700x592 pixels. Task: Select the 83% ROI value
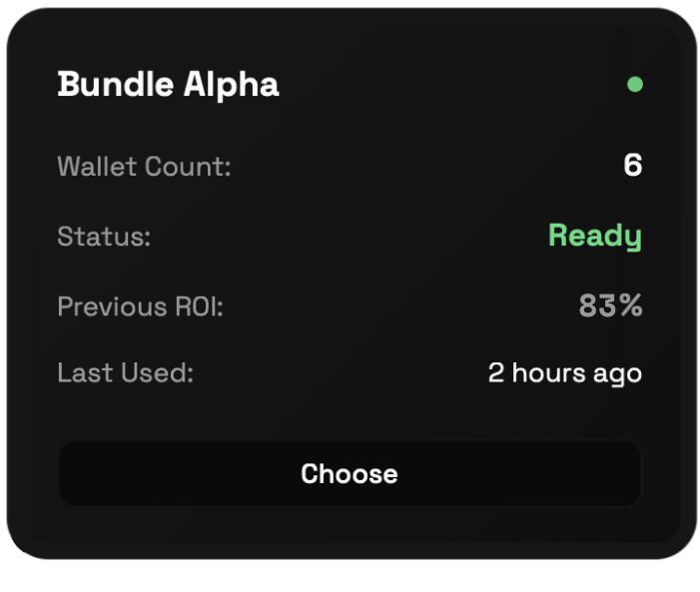[610, 306]
